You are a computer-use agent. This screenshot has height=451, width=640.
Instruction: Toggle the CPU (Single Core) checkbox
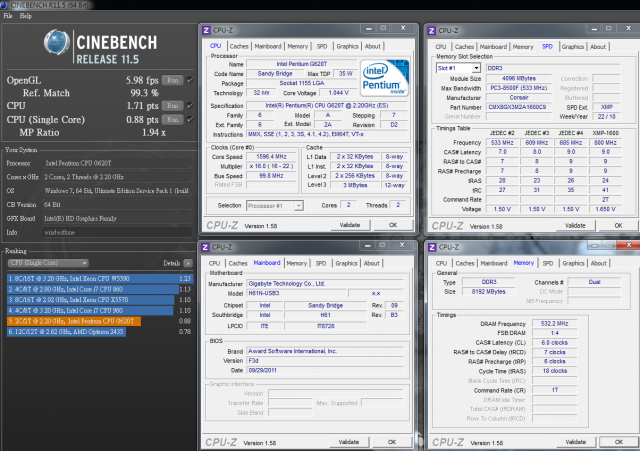point(190,119)
